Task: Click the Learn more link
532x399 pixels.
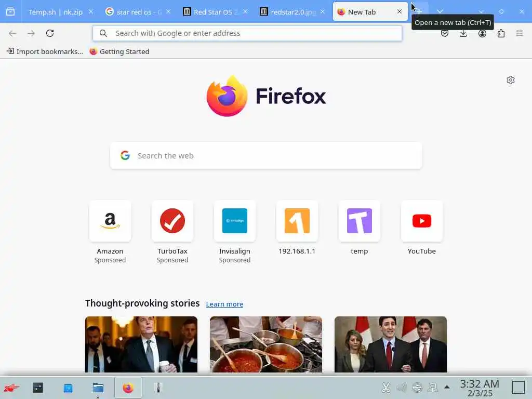Action: [224, 304]
